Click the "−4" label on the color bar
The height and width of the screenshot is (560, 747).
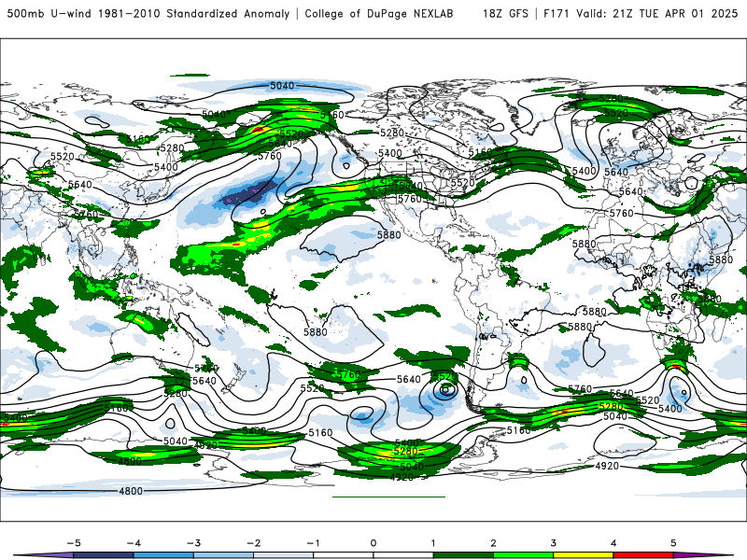pyautogui.click(x=134, y=543)
